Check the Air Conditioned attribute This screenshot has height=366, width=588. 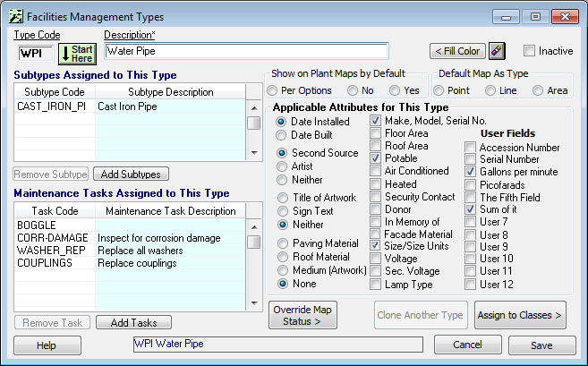click(x=375, y=171)
